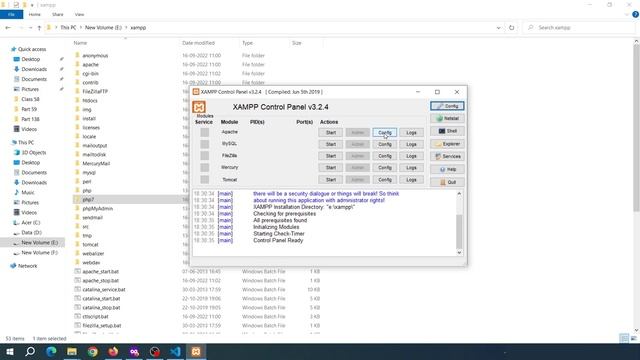The height and width of the screenshot is (360, 640).
Task: Open Config for MySQL
Action: pos(384,144)
